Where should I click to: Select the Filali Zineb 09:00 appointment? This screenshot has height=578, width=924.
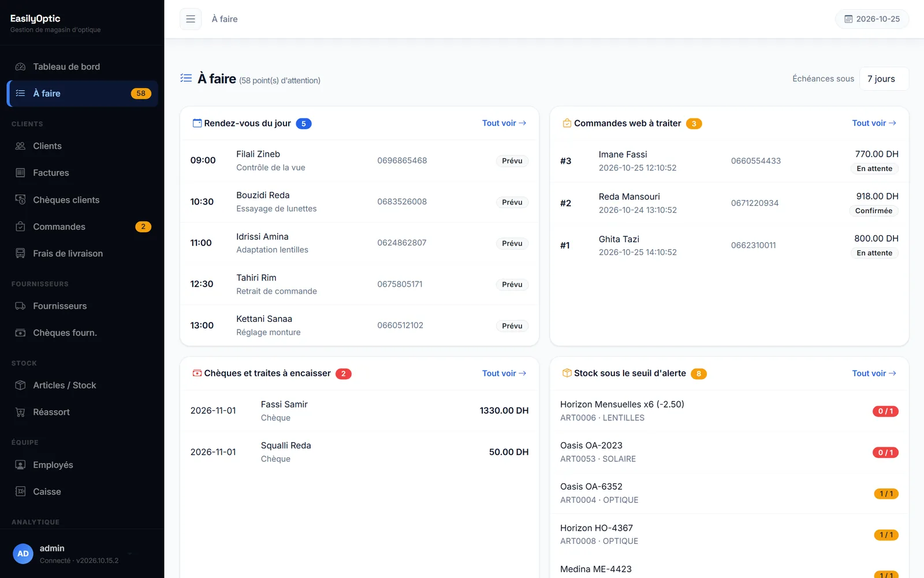(x=359, y=161)
